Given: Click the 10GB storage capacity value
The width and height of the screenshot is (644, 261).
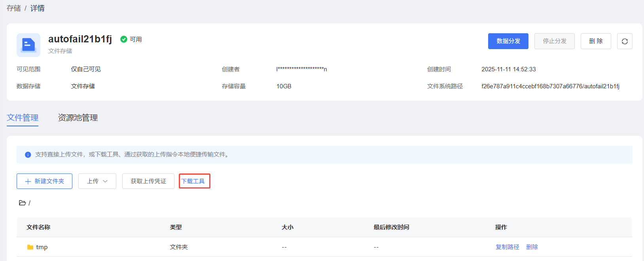Looking at the screenshot, I should coord(284,86).
